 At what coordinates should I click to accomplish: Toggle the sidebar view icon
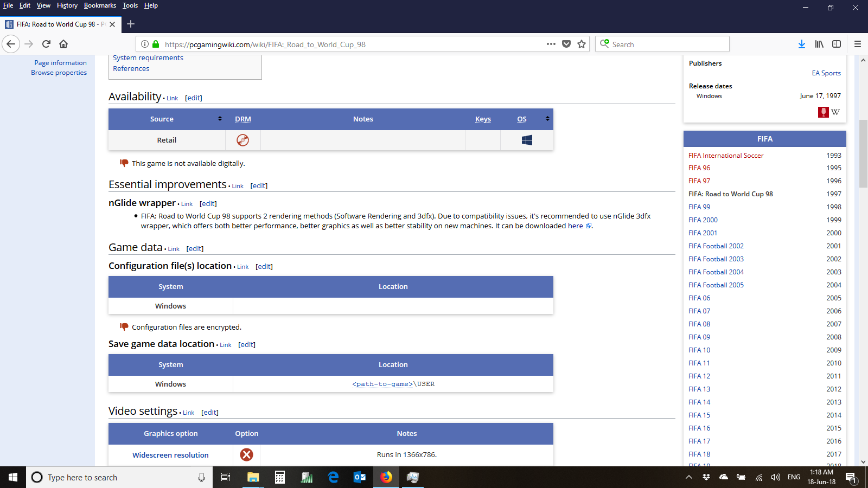pyautogui.click(x=837, y=44)
